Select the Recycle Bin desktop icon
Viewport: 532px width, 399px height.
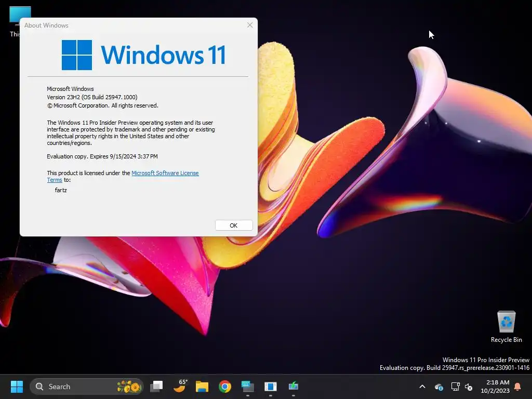coord(506,327)
